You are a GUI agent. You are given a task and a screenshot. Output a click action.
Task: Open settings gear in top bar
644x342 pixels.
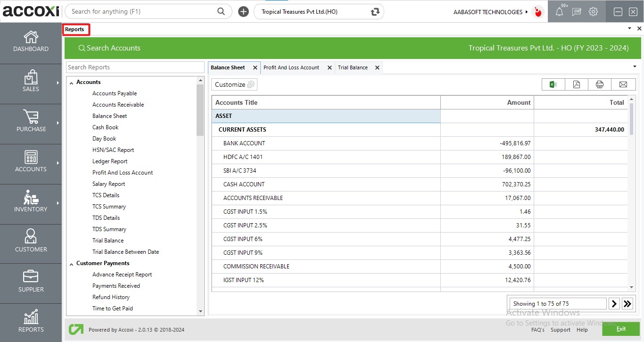click(593, 12)
